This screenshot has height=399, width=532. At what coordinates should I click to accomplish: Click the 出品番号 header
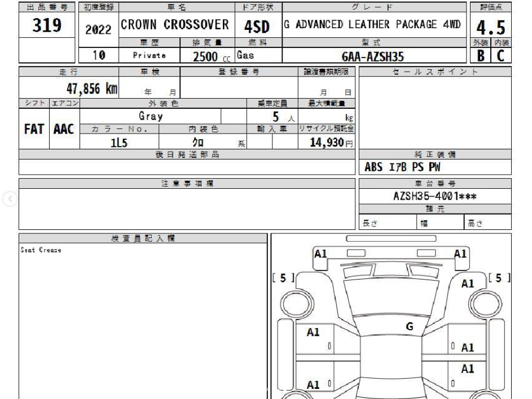[x=47, y=7]
